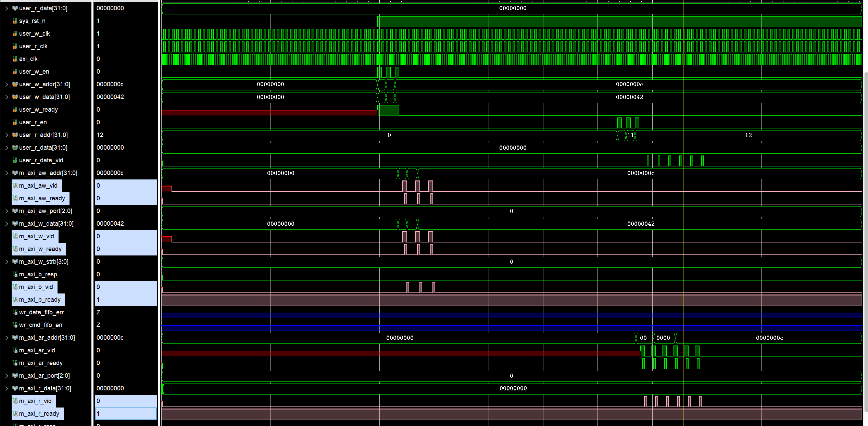Click the sys_rst_n signal icon
Screen dimensions: 868x426
[x=15, y=21]
